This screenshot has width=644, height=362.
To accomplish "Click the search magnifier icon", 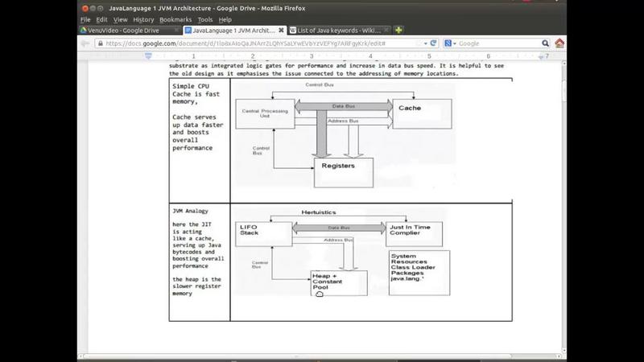I will coord(545,43).
